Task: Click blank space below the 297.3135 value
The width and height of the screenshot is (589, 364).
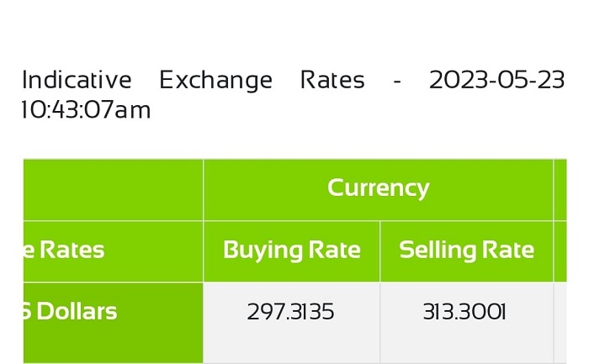Action: tap(291, 343)
